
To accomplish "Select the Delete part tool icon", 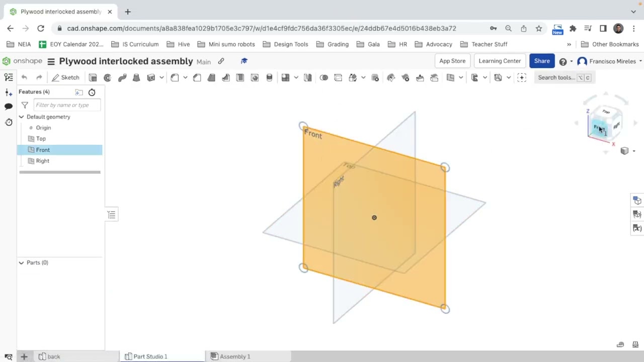I will pyautogui.click(x=375, y=77).
